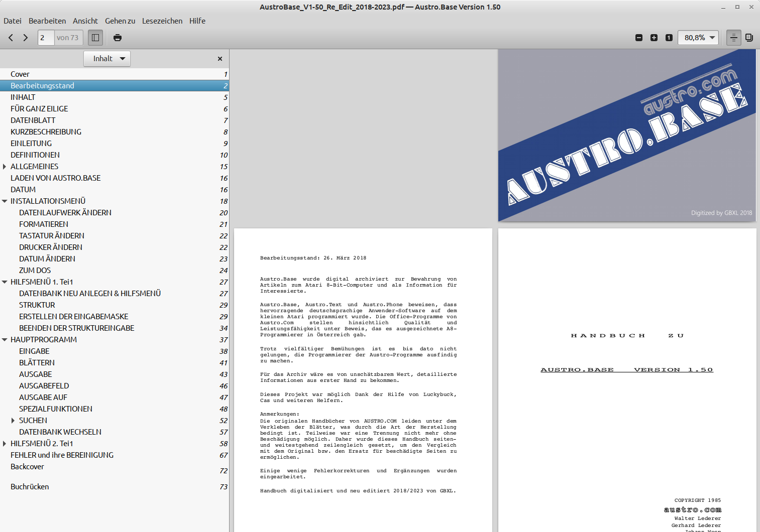Go to the next page arrow

pos(25,38)
